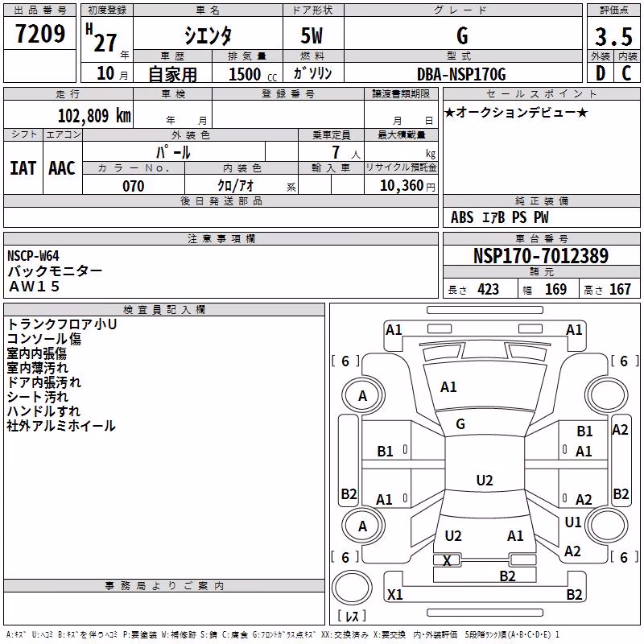Click the A1 mark on the hood
The height and width of the screenshot is (644, 644).
(x=448, y=387)
